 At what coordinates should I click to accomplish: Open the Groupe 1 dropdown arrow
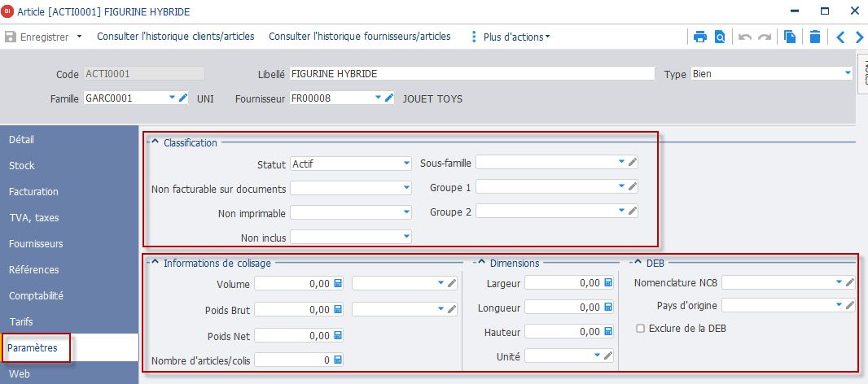621,187
